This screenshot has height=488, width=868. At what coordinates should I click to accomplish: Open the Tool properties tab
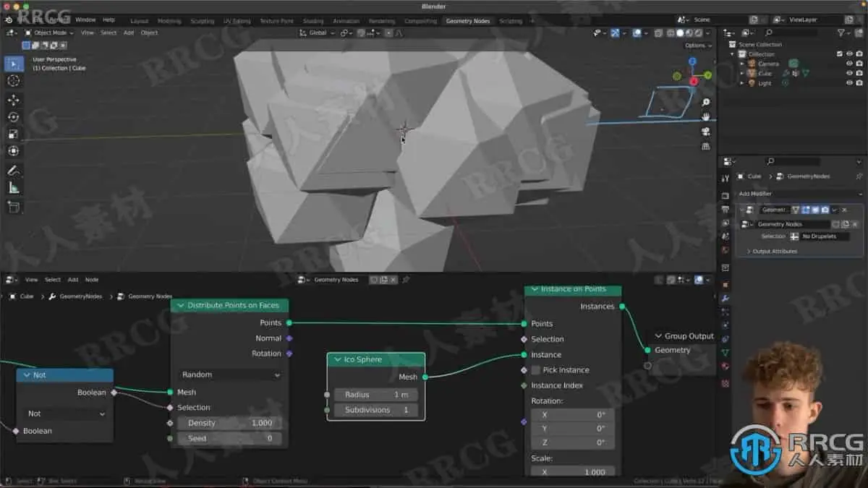coord(726,178)
